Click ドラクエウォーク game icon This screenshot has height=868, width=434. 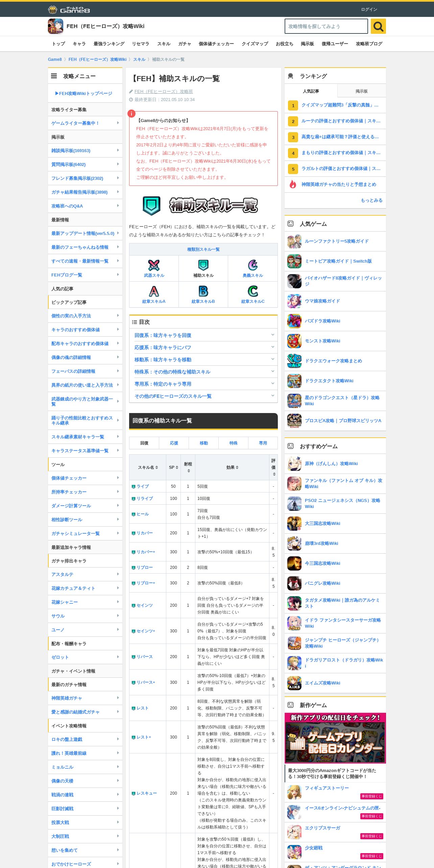[x=294, y=361]
